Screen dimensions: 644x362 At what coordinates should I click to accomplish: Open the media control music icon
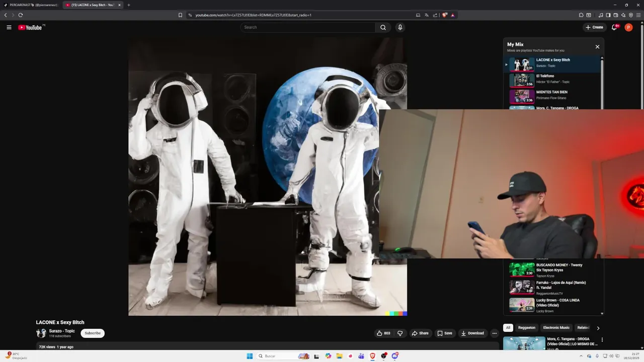(601, 15)
